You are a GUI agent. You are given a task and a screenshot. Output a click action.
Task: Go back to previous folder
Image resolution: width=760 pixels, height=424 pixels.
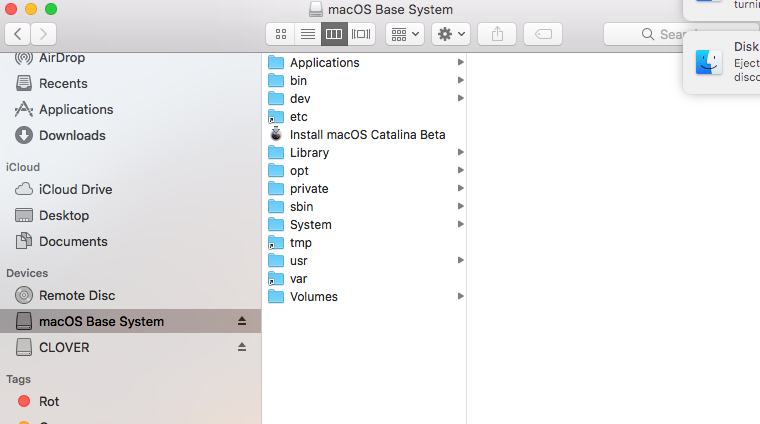(19, 34)
